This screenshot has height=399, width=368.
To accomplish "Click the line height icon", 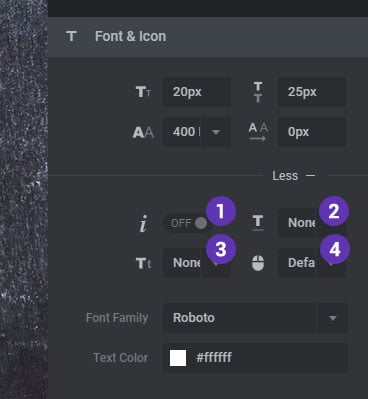I will tap(258, 92).
